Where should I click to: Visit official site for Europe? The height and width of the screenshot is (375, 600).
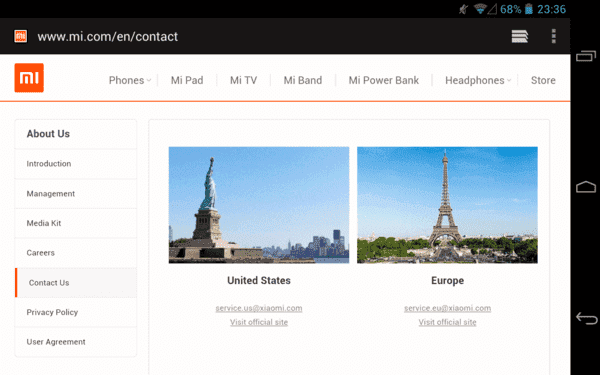coord(447,322)
